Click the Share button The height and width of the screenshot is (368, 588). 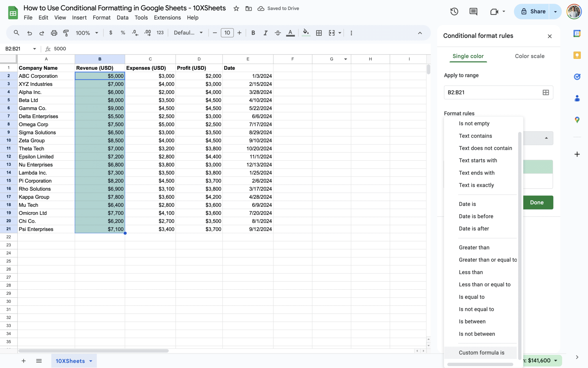(x=532, y=11)
